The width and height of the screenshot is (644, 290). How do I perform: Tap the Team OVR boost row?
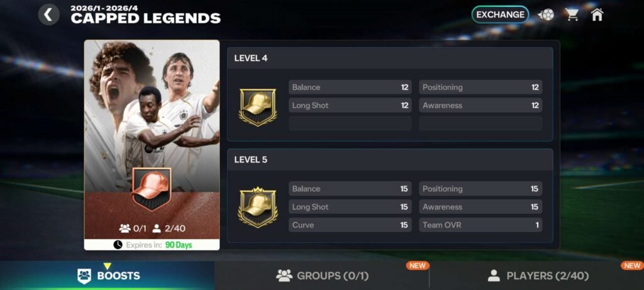pos(480,225)
